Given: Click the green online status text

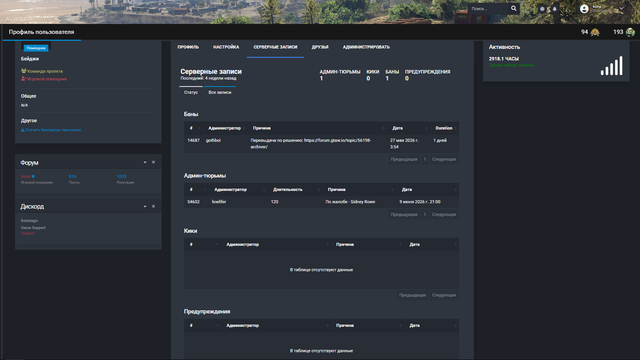Looking at the screenshot, I should (x=511, y=65).
